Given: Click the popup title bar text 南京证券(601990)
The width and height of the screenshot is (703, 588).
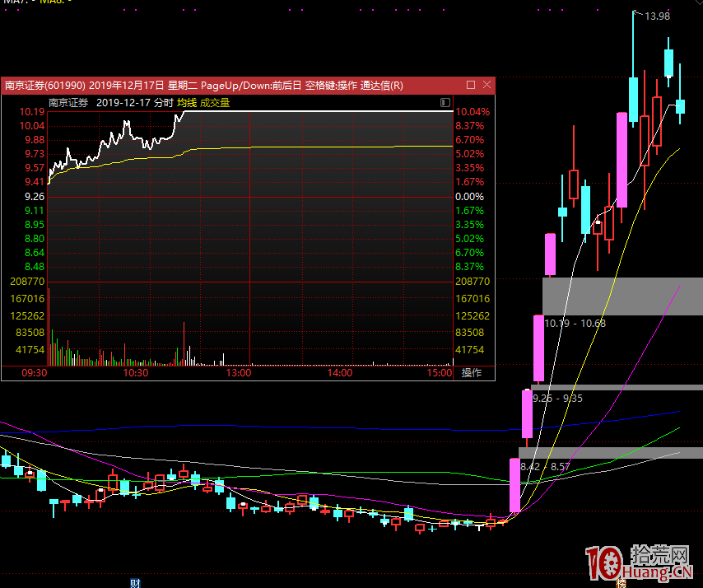Looking at the screenshot, I should (45, 85).
